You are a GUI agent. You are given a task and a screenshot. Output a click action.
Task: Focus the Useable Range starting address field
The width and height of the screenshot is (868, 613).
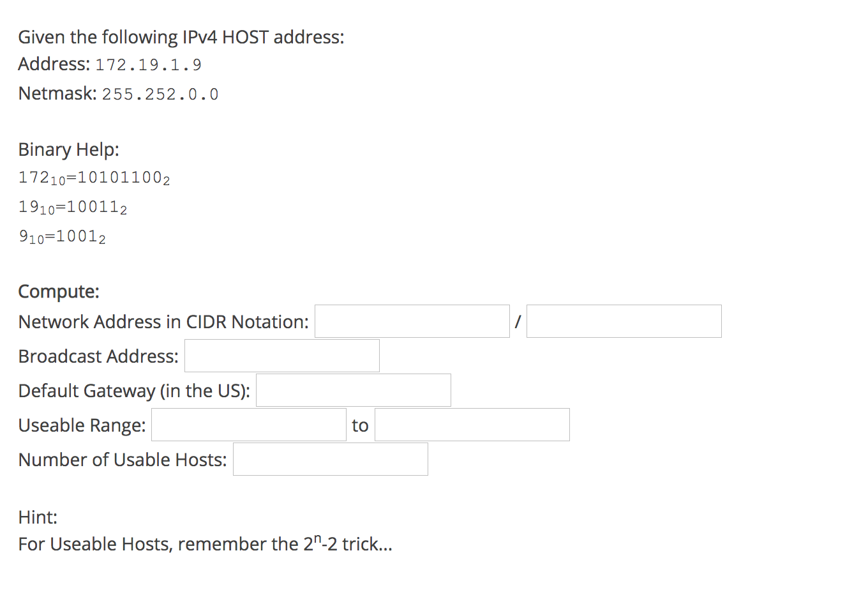(249, 425)
